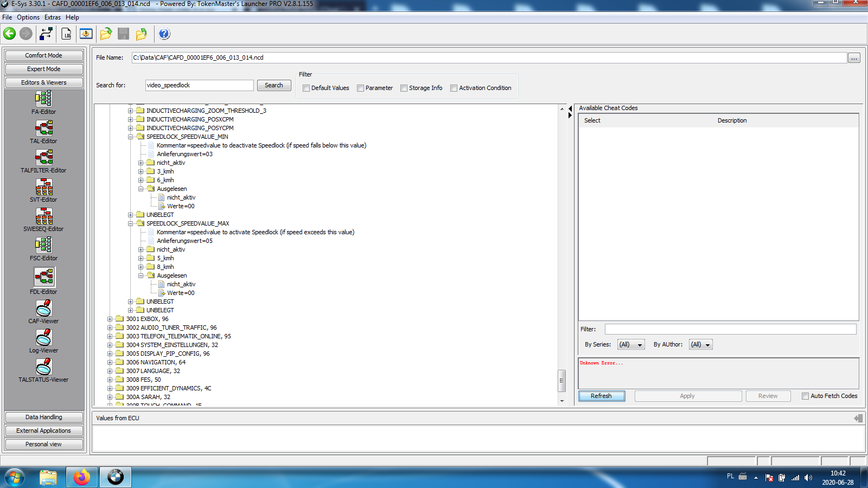This screenshot has height=488, width=868.
Task: Click the BMW E-Sys taskbar icon
Action: point(116,477)
